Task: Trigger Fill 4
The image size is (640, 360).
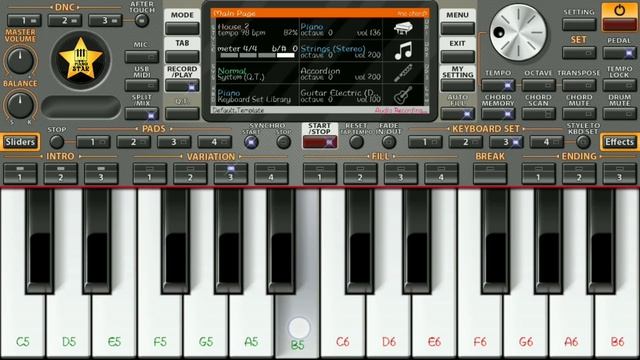Action: tap(441, 173)
